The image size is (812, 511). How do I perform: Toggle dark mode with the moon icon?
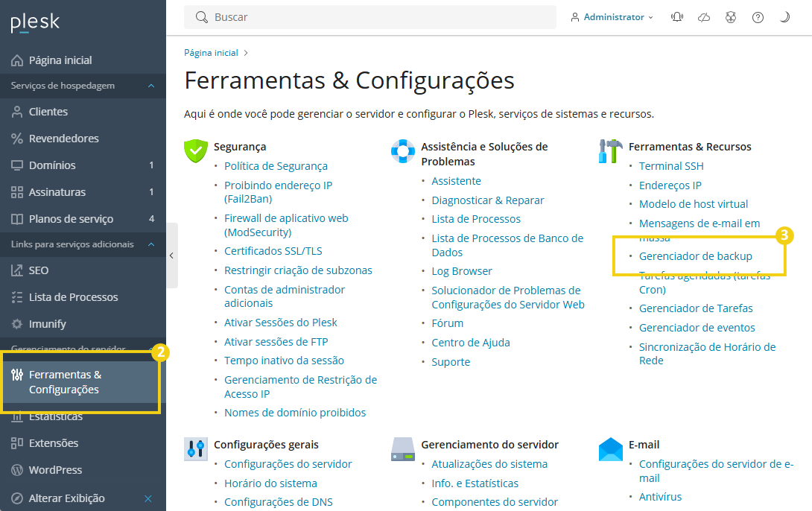tap(784, 16)
